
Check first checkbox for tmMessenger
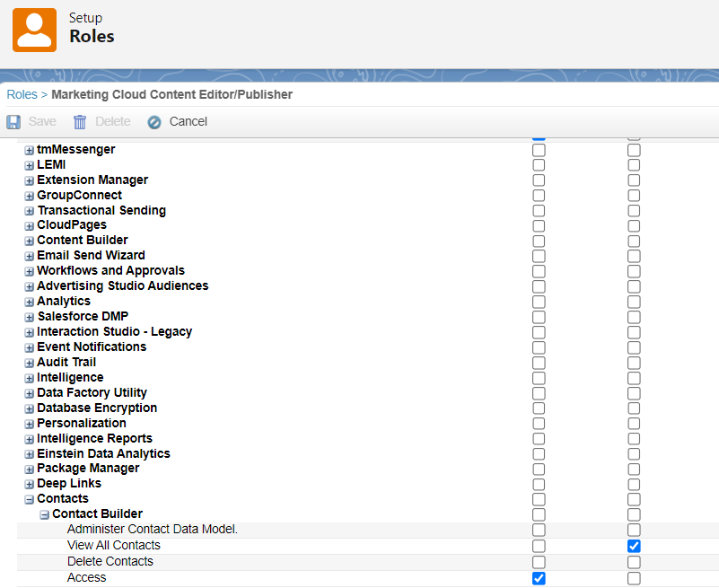(539, 150)
